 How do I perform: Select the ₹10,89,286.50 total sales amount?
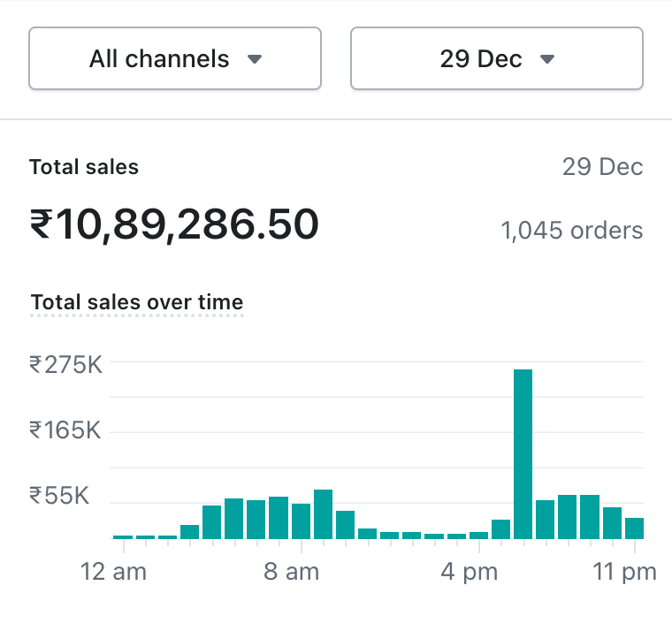coord(174,224)
